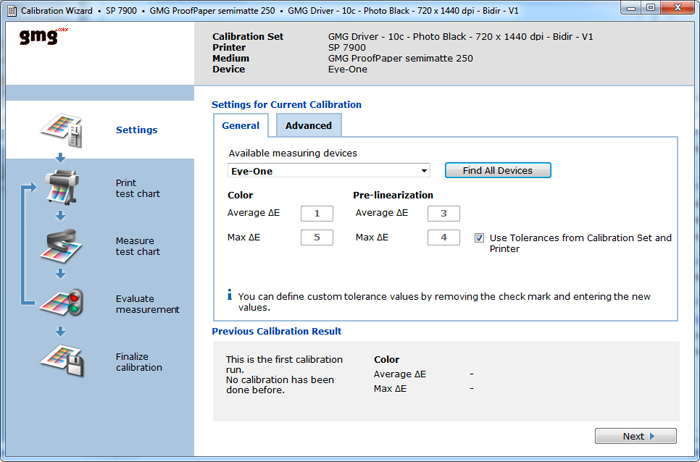Minimize the Calibration Wizard window
The width and height of the screenshot is (700, 462).
point(631,8)
